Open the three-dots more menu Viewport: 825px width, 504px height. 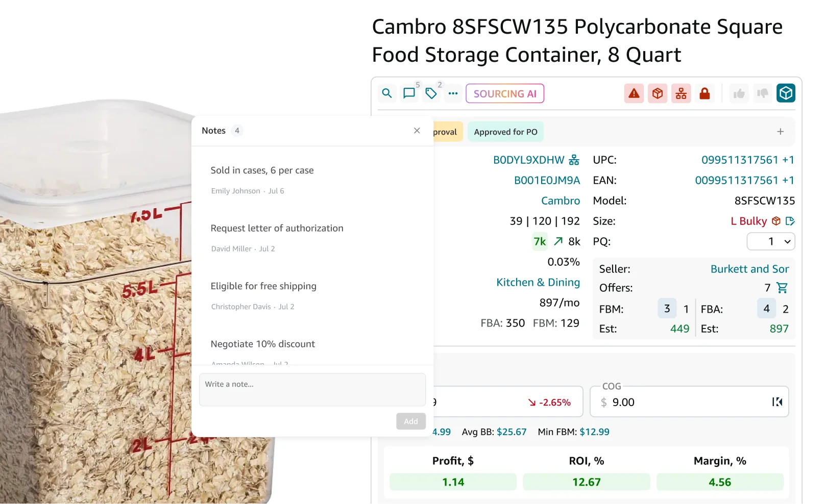453,93
